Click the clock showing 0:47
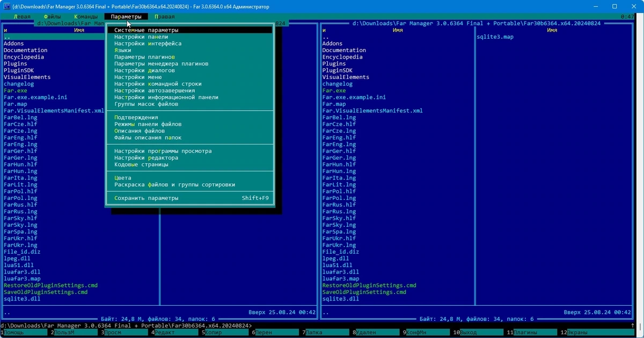This screenshot has height=338, width=644. (627, 17)
